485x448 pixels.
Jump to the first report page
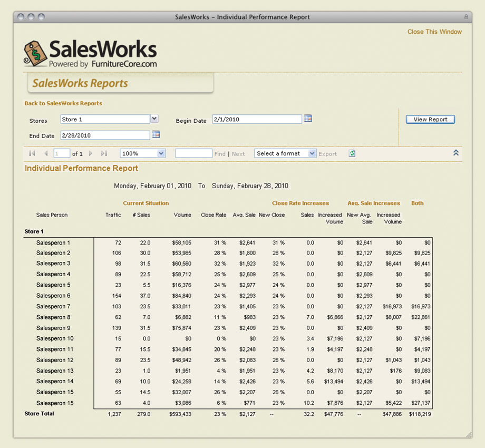click(x=32, y=153)
